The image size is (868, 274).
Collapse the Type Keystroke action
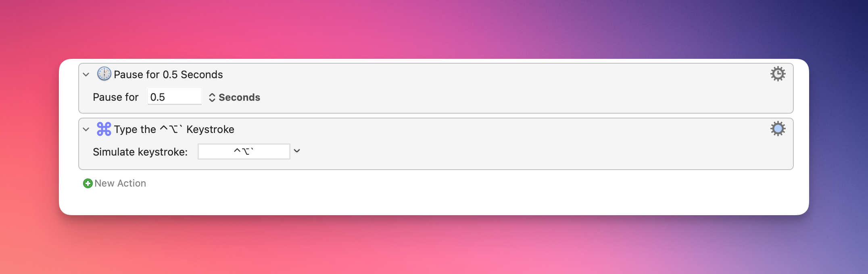tap(86, 129)
